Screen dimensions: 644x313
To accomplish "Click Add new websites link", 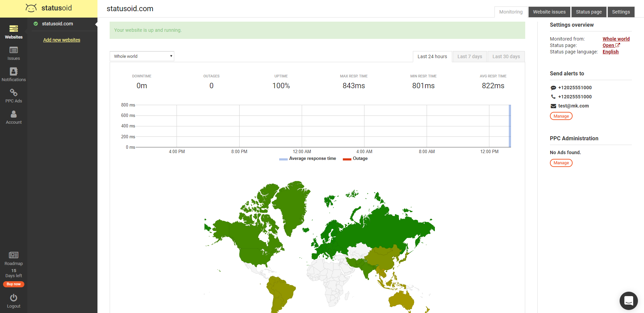I will click(x=62, y=40).
